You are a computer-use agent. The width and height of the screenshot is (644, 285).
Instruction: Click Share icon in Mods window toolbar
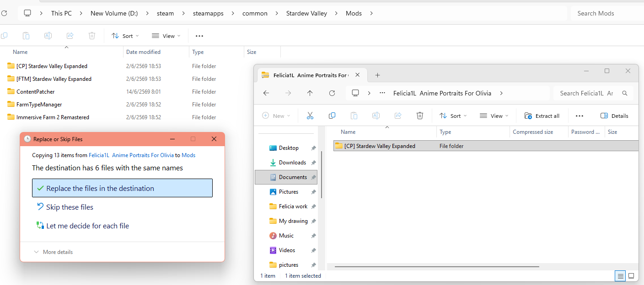70,36
